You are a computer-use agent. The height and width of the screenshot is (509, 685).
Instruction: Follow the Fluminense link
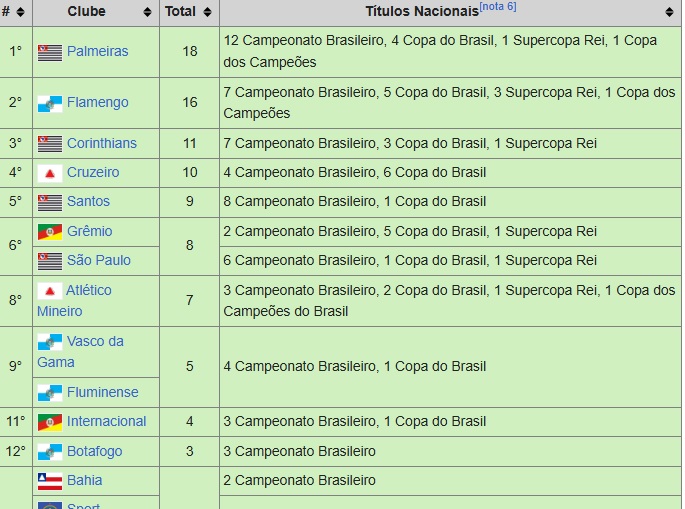click(103, 392)
